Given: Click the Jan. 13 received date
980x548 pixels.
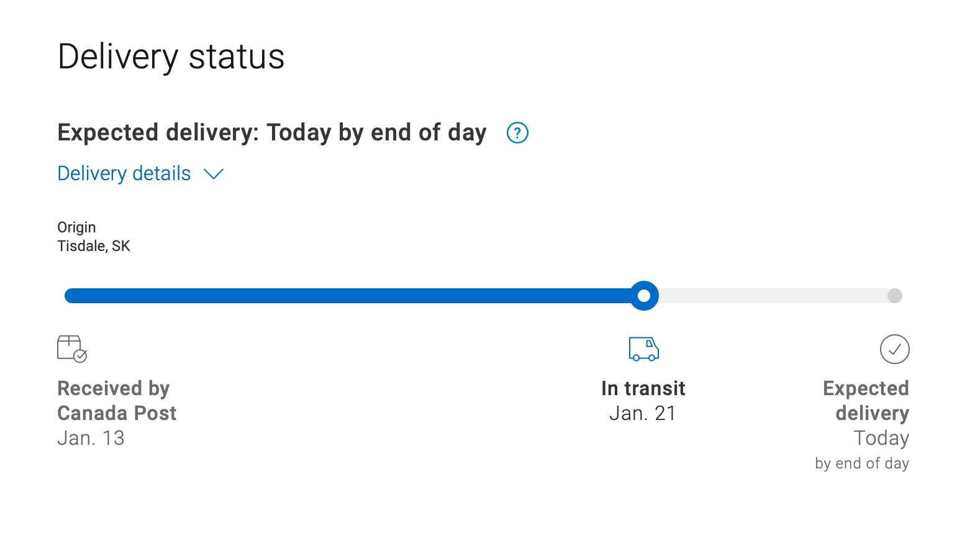Looking at the screenshot, I should (x=91, y=438).
